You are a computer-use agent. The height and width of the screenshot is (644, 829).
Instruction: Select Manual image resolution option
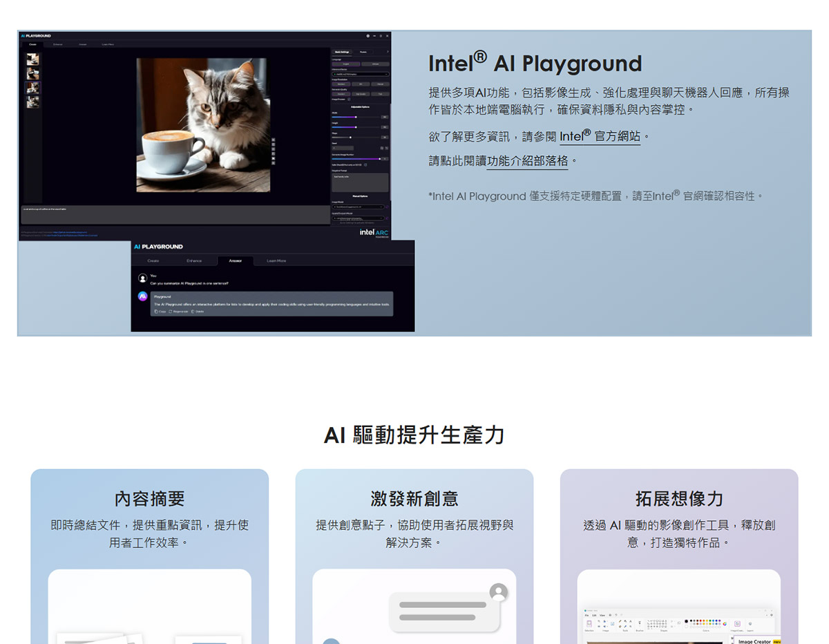point(380,84)
